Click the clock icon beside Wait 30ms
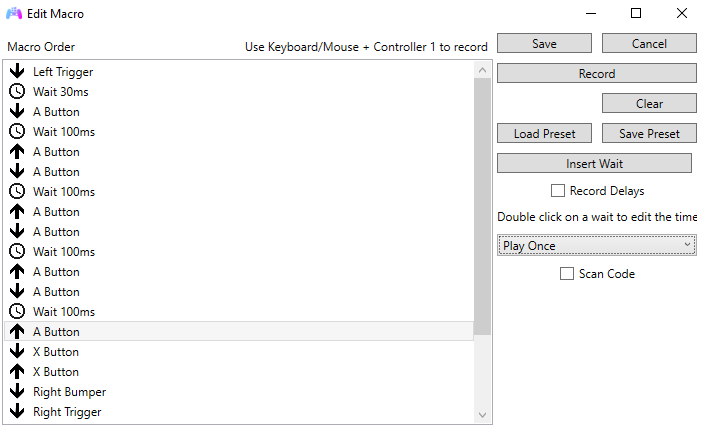The width and height of the screenshot is (705, 429). (16, 92)
